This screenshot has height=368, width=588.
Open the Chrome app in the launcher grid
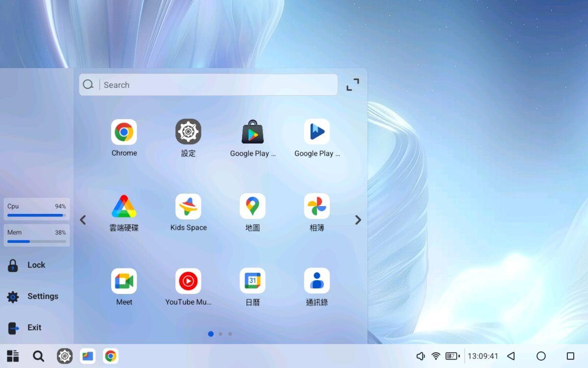pos(124,132)
